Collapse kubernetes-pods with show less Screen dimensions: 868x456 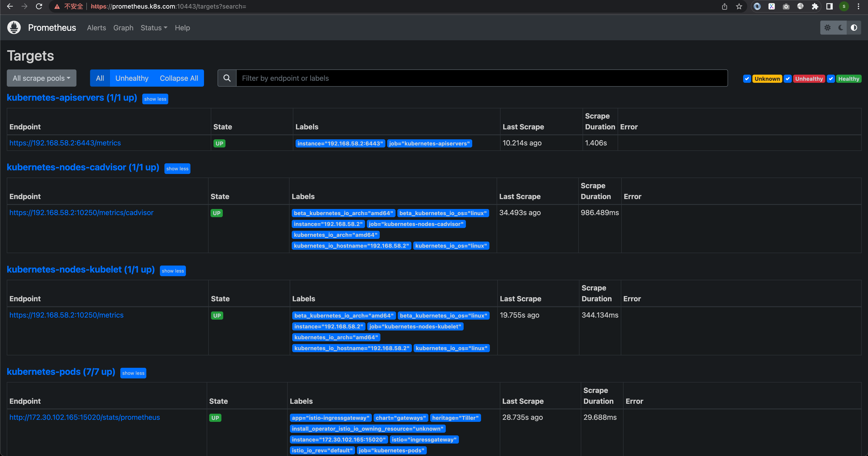point(133,373)
